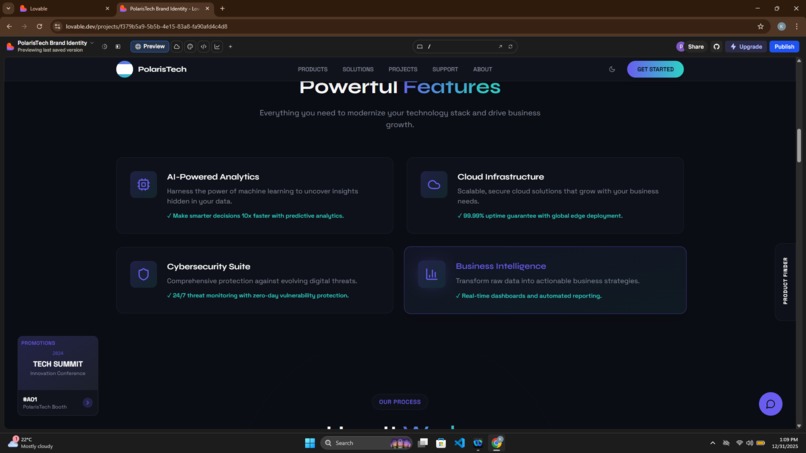Click the Publish button
The height and width of the screenshot is (453, 806).
pos(784,46)
